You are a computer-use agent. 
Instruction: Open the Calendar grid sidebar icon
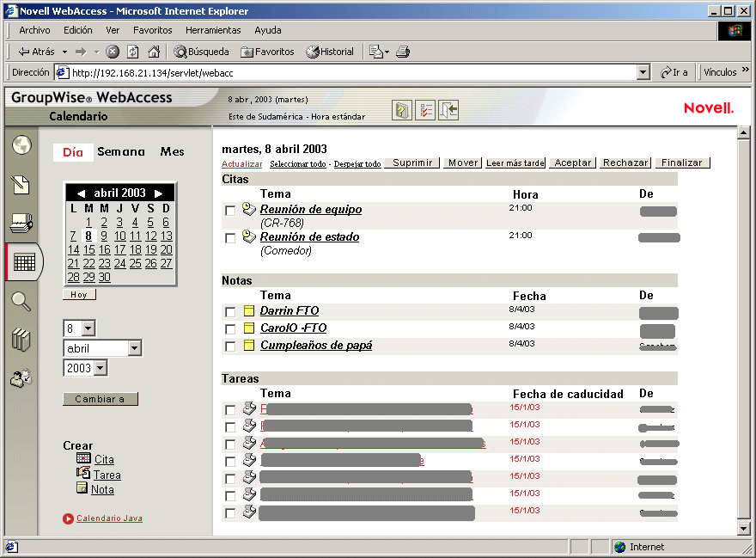[24, 262]
